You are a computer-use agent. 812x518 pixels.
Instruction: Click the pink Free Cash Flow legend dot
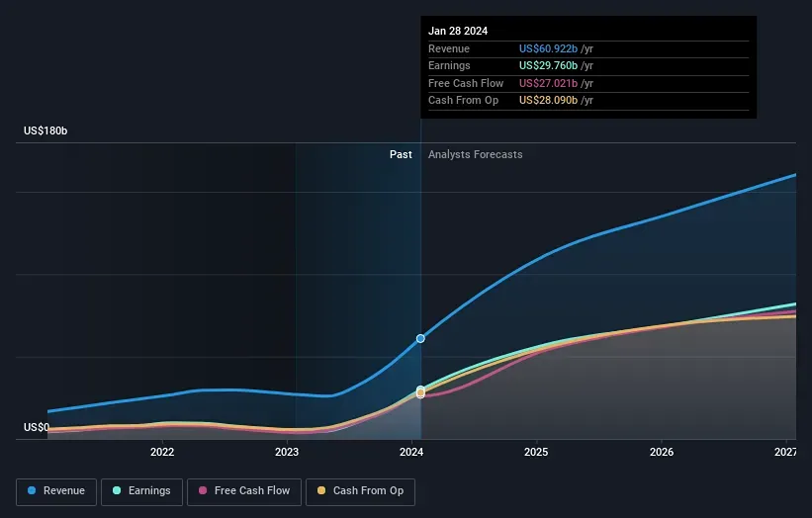point(204,491)
